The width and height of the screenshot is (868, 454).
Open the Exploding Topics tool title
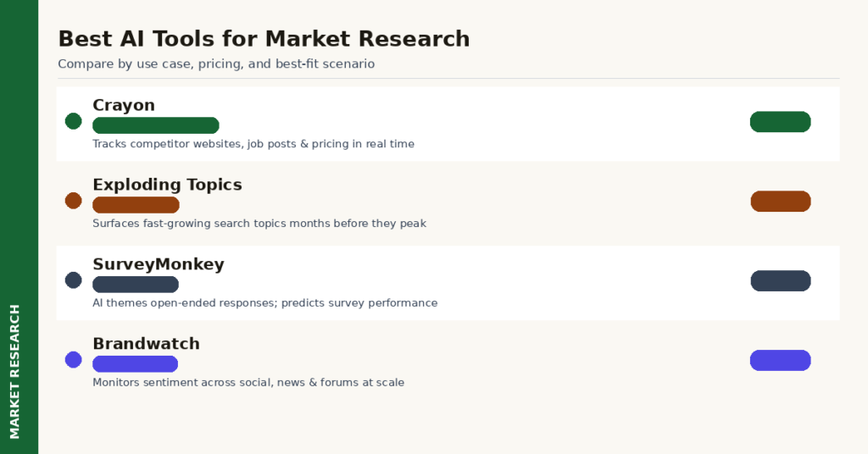tap(167, 185)
